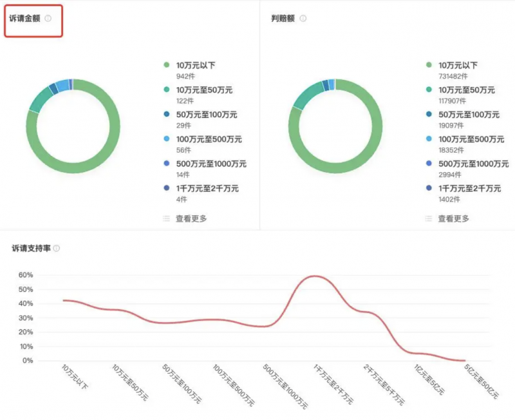Click 500万元至1000万元 legend in 诉请金额
This screenshot has height=420, width=515.
[211, 164]
